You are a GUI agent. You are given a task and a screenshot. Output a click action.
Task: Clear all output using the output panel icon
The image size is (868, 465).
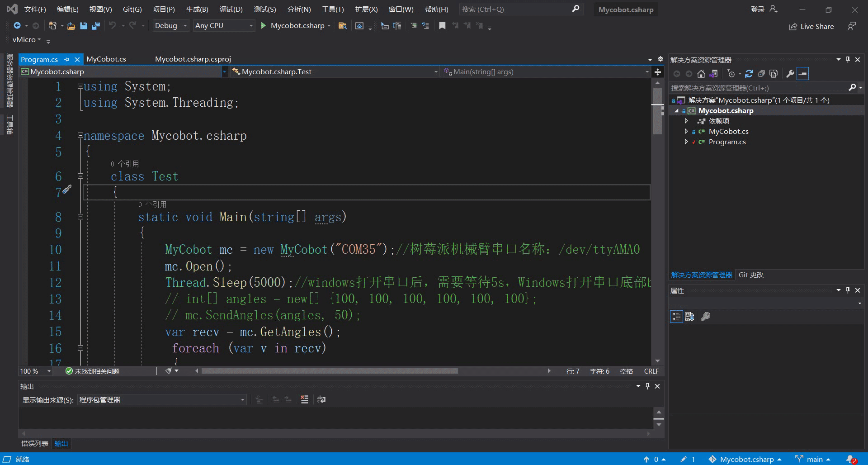tap(304, 399)
